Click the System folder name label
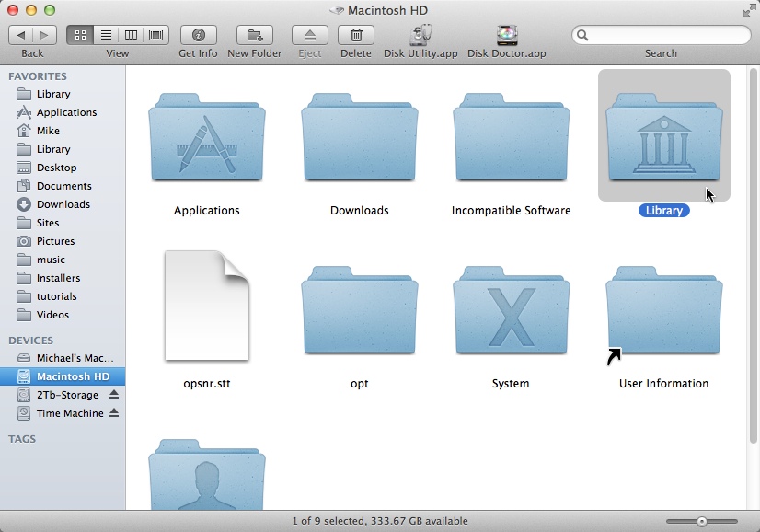760x532 pixels. tap(511, 384)
